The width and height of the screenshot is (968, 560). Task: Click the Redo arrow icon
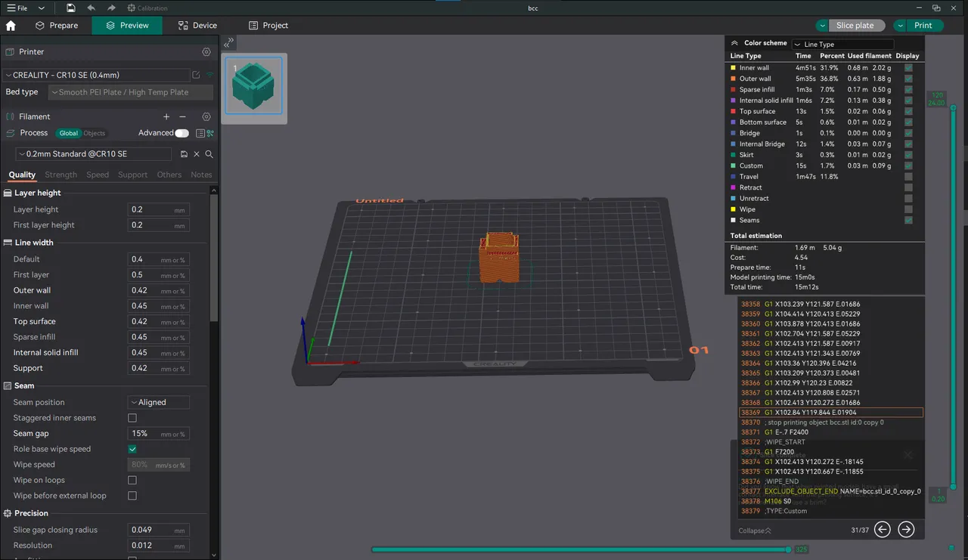(110, 8)
